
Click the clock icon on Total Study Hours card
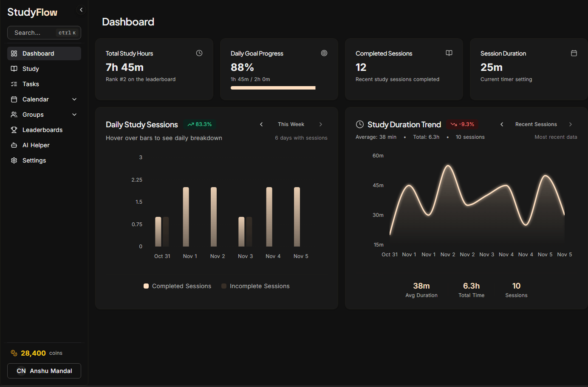(199, 53)
